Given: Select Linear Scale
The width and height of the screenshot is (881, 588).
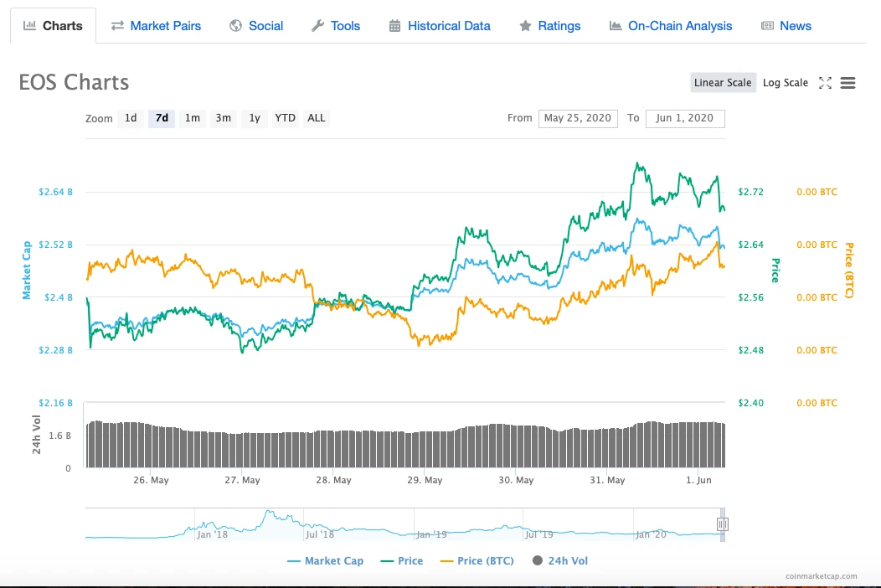Looking at the screenshot, I should tap(723, 83).
